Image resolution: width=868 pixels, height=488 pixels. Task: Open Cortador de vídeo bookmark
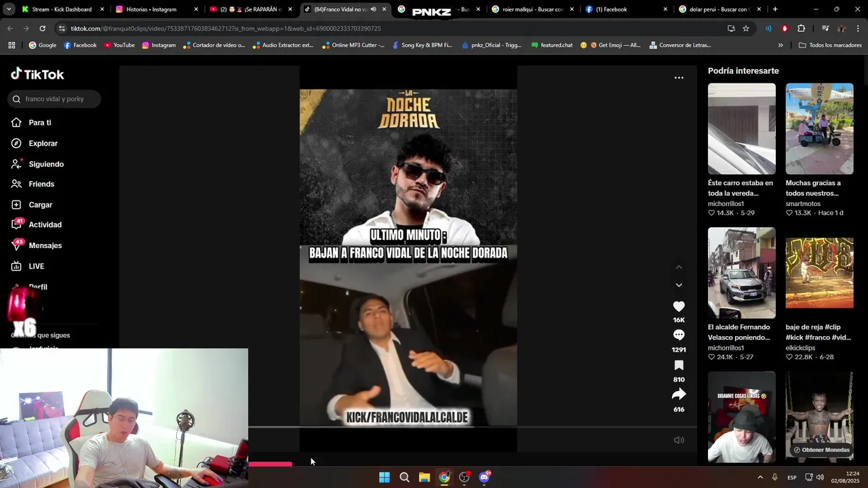coord(214,45)
